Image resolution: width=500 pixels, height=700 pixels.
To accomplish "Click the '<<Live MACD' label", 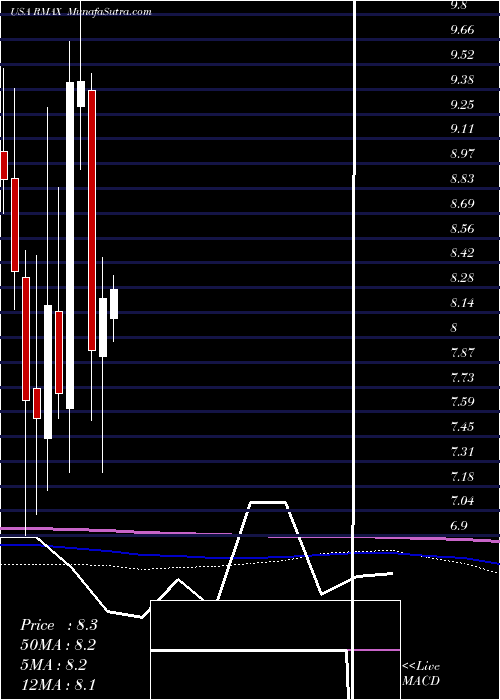I will [x=421, y=674].
